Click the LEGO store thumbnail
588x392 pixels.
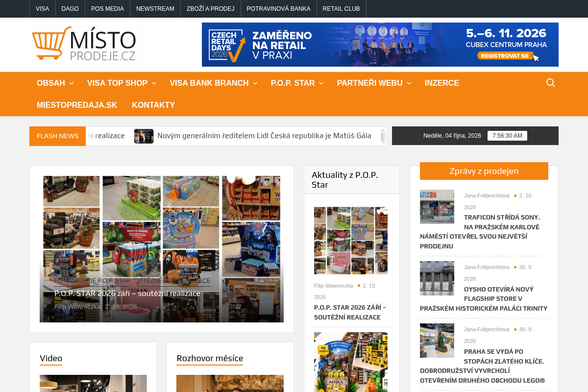[437, 341]
